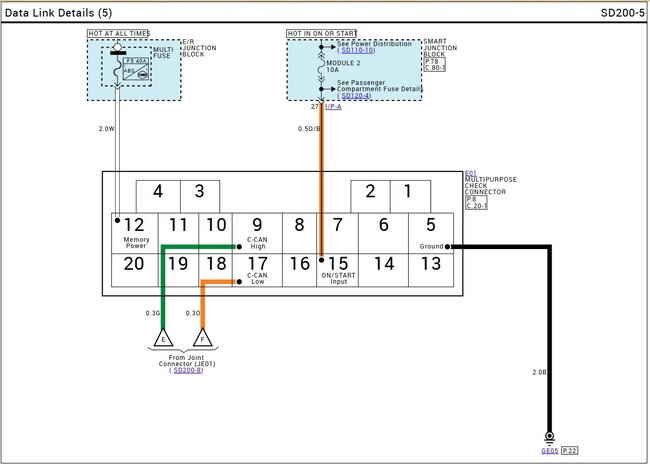Image resolution: width=650 pixels, height=465 pixels.
Task: Click the 'SD200-5' diagram code
Action: 623,13
